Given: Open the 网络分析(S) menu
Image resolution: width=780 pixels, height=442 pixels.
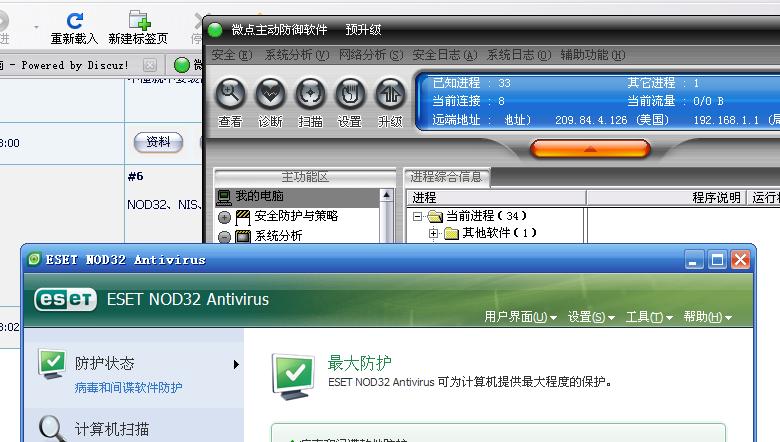Looking at the screenshot, I should [371, 55].
